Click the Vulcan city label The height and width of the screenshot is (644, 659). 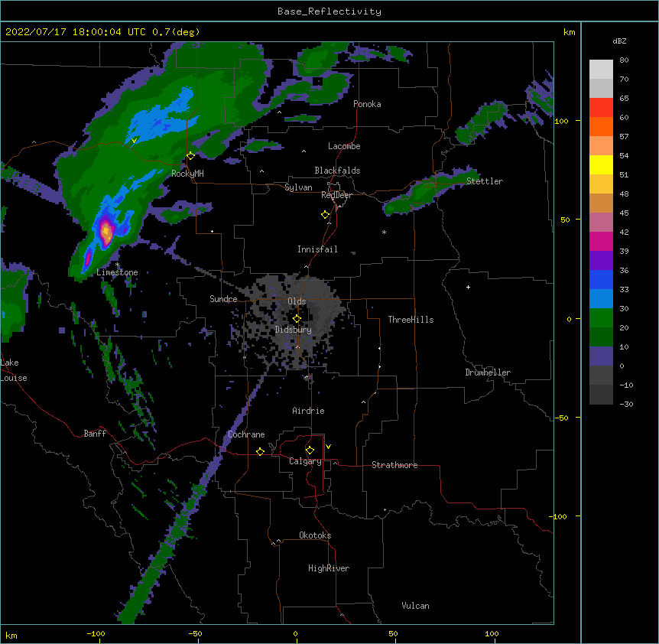(415, 606)
